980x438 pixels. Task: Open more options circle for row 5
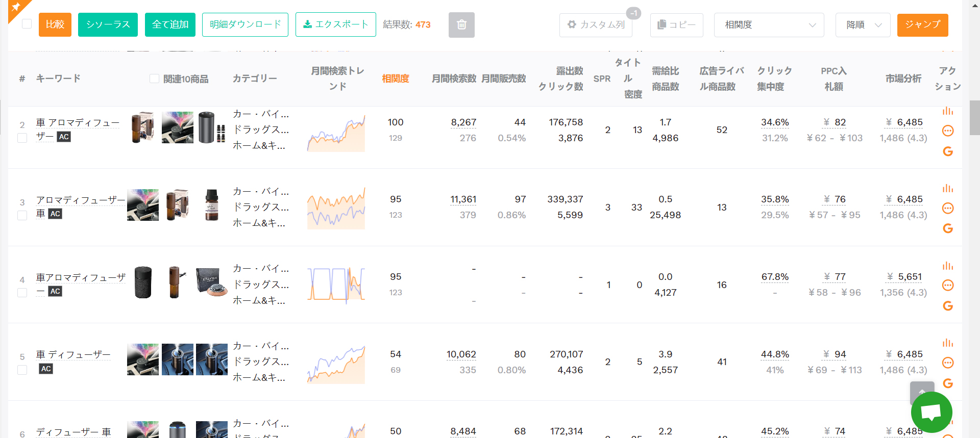coord(948,363)
